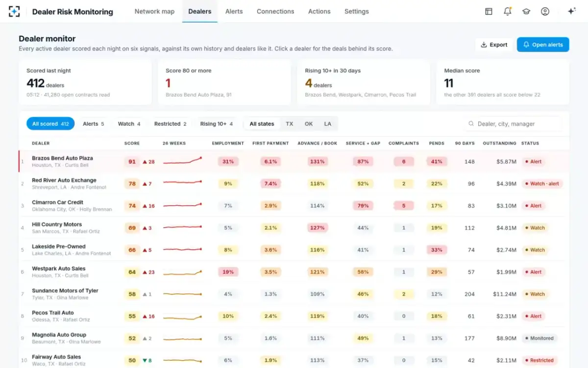Switch to the Alerts tab
588x368 pixels.
[x=234, y=11]
